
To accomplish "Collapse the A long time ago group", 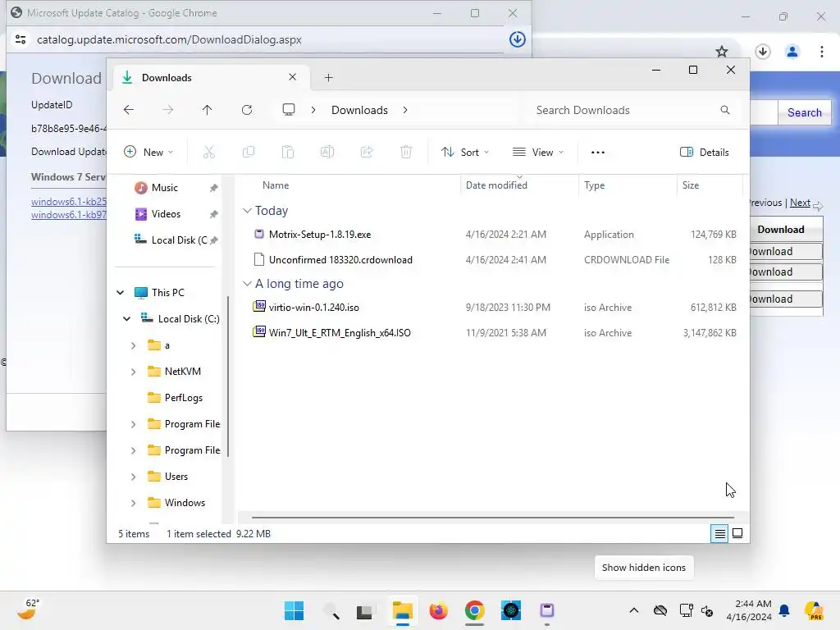I will click(x=247, y=283).
